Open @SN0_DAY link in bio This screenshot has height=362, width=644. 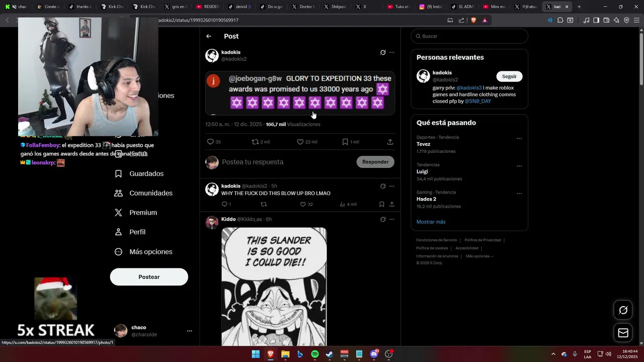click(478, 101)
